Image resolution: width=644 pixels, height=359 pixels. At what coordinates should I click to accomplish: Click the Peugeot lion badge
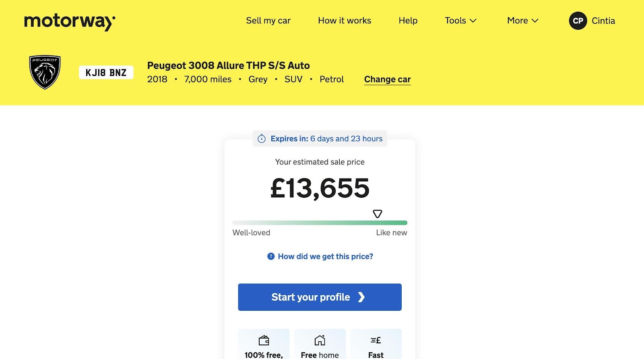click(45, 72)
